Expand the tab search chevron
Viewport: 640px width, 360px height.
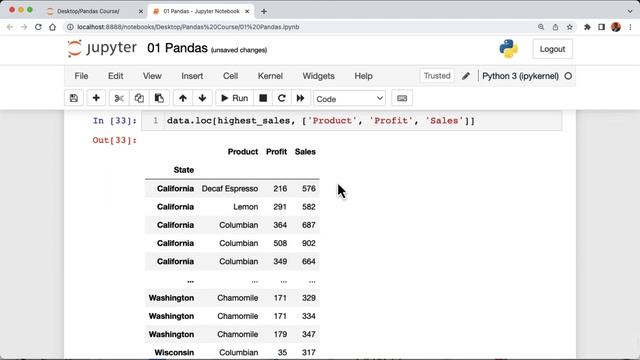pyautogui.click(x=630, y=11)
